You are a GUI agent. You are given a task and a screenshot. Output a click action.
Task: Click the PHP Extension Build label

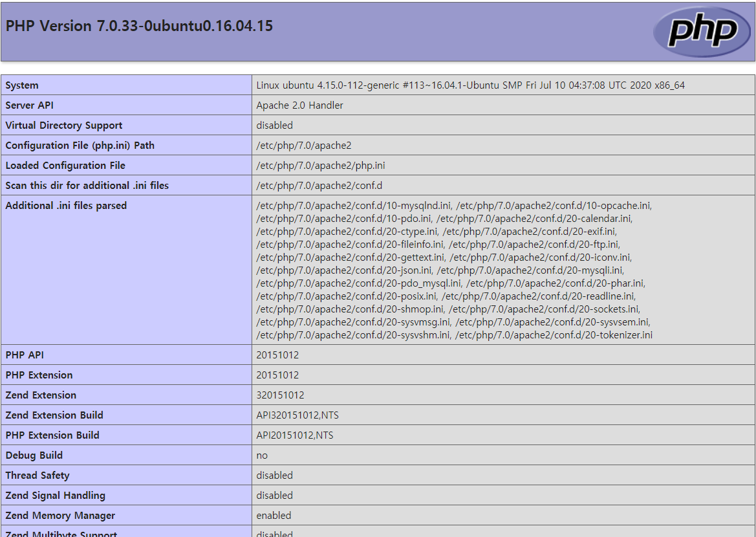pyautogui.click(x=52, y=435)
